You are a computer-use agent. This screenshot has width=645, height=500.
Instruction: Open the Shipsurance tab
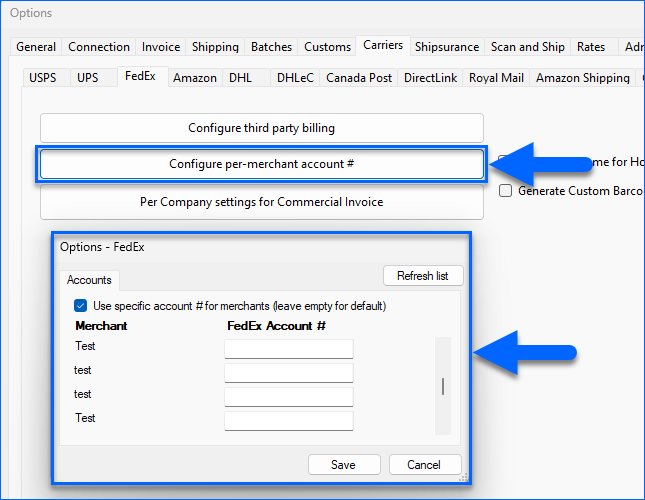(x=447, y=47)
